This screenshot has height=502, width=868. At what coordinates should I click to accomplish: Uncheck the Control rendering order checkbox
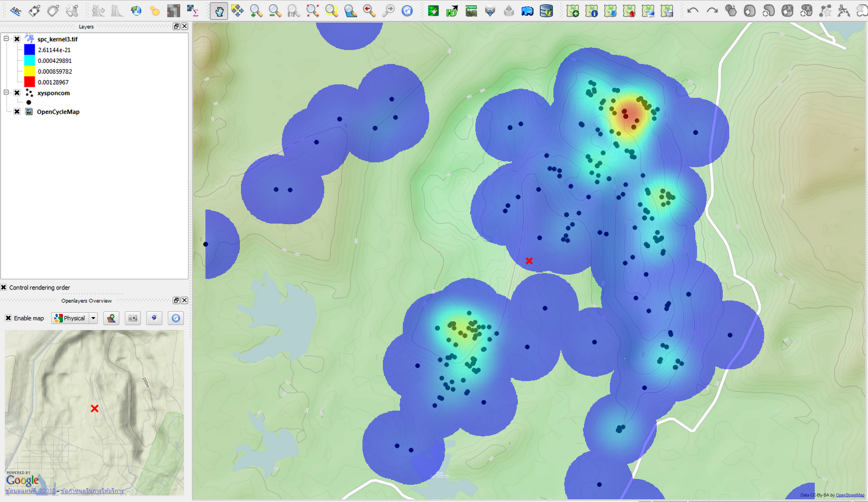(x=4, y=287)
